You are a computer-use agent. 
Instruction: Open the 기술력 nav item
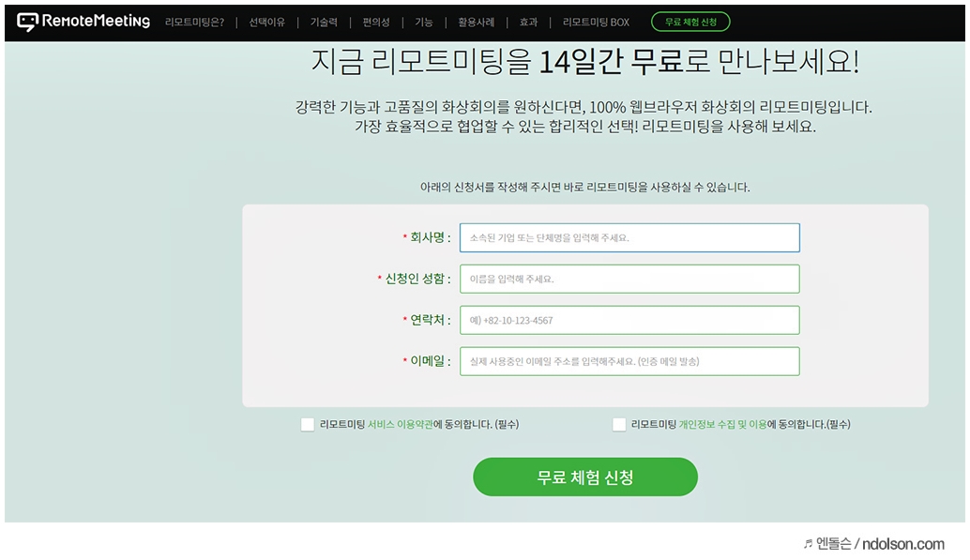tap(324, 23)
